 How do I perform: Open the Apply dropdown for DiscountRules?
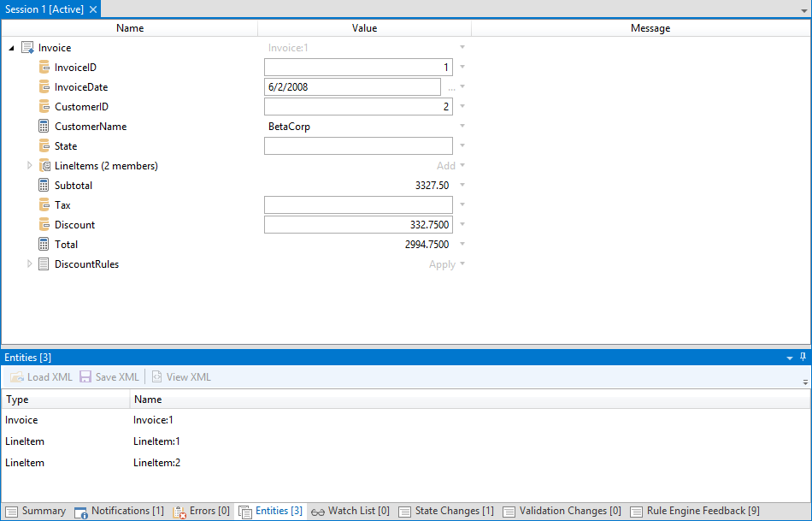pyautogui.click(x=462, y=264)
